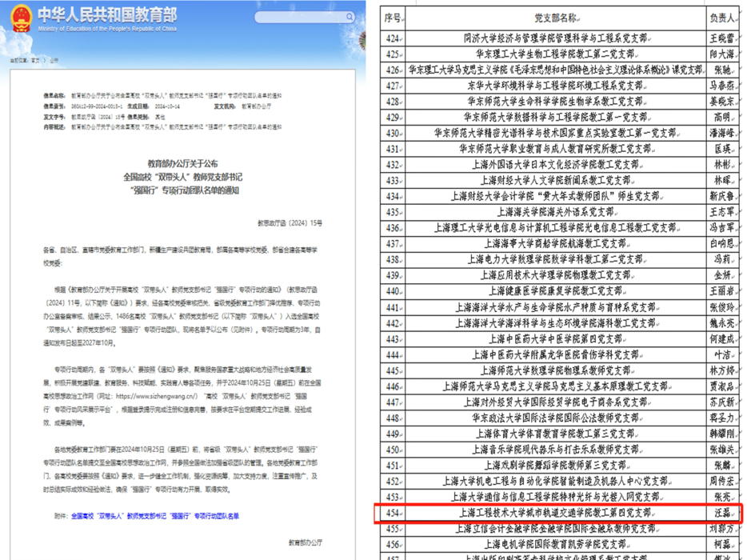Open the 公开 breadcrumb link
747x560 pixels.
[54, 60]
